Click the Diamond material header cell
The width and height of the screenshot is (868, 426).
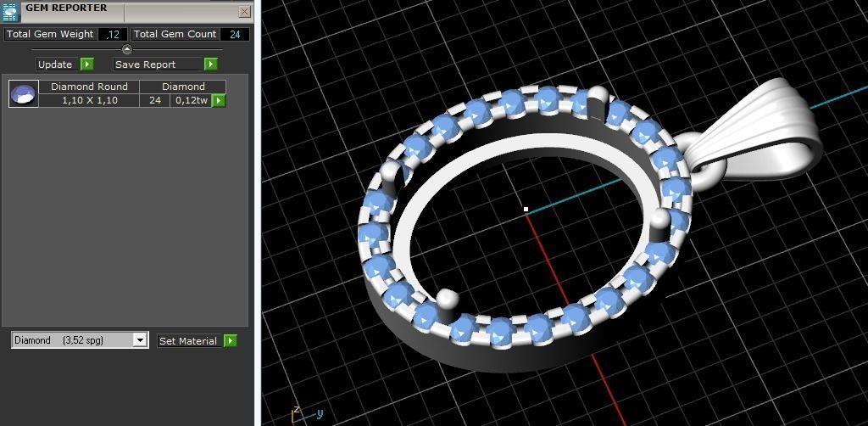[183, 87]
